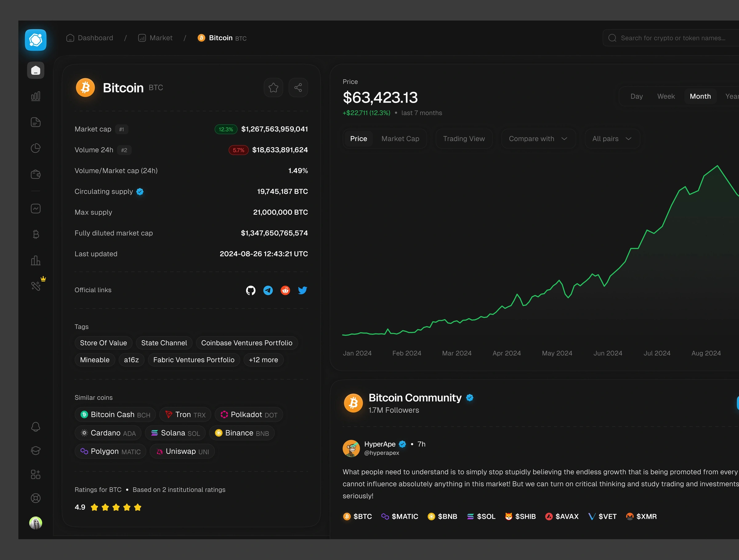739x560 pixels.
Task: Select the Month chart range
Action: point(700,96)
